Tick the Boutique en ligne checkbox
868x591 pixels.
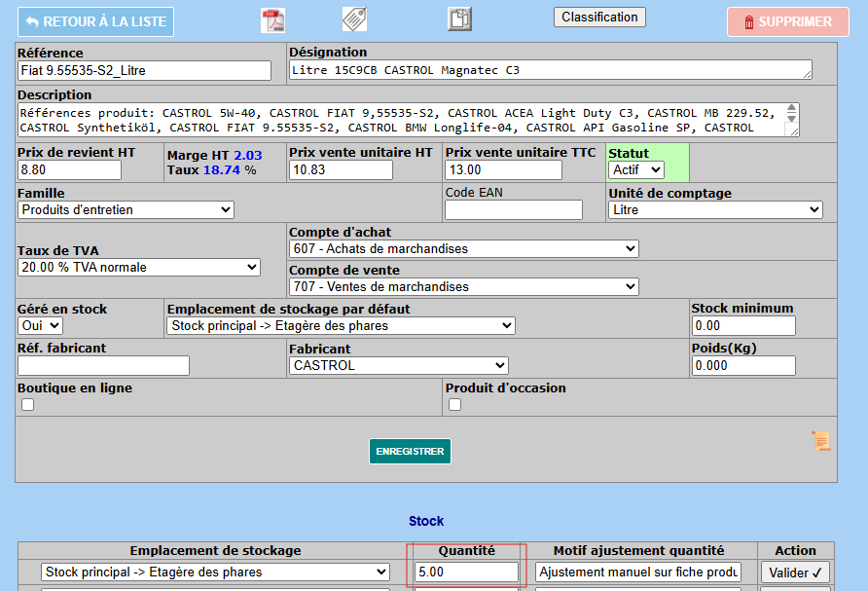click(27, 405)
